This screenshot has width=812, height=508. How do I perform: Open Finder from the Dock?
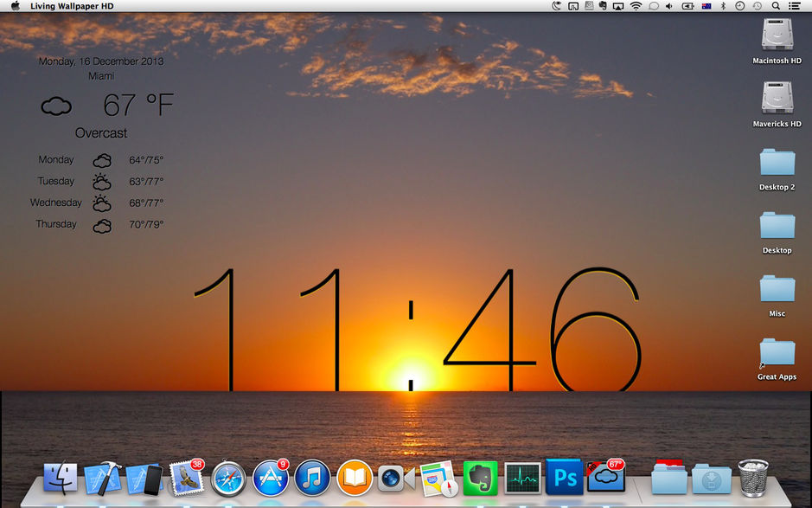pyautogui.click(x=60, y=476)
